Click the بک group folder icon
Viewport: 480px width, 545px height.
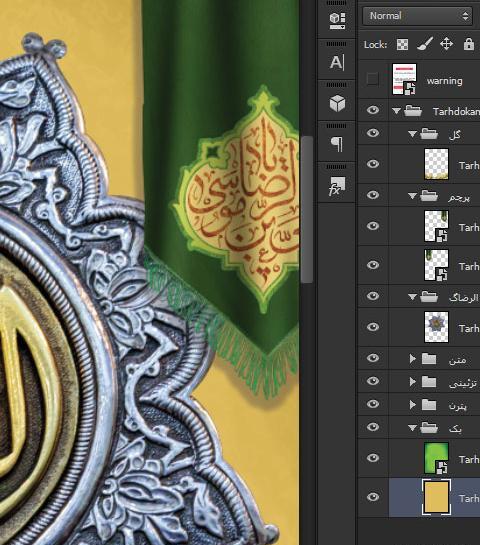click(429, 427)
